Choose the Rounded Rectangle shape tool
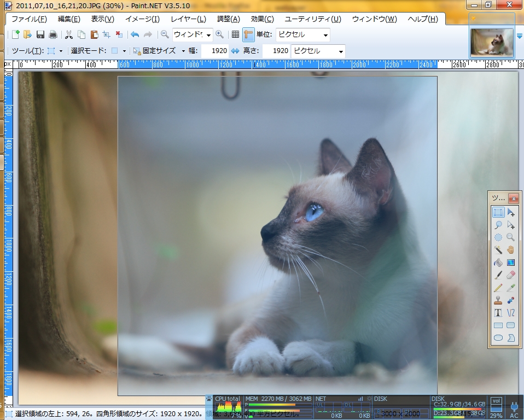Image resolution: width=524 pixels, height=420 pixels. [x=511, y=325]
